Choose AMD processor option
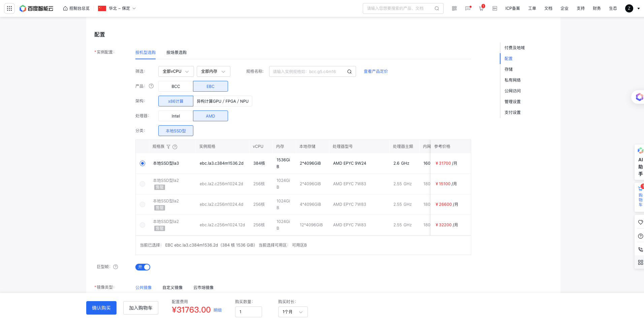The width and height of the screenshot is (644, 322). click(x=211, y=116)
